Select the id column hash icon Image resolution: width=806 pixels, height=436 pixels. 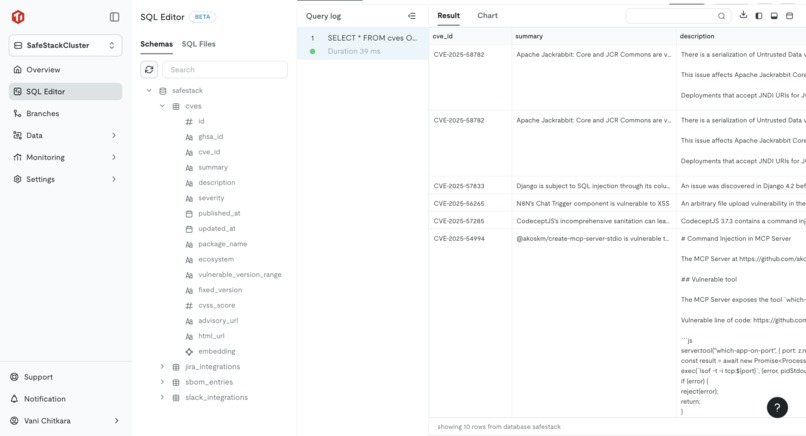pyautogui.click(x=189, y=121)
